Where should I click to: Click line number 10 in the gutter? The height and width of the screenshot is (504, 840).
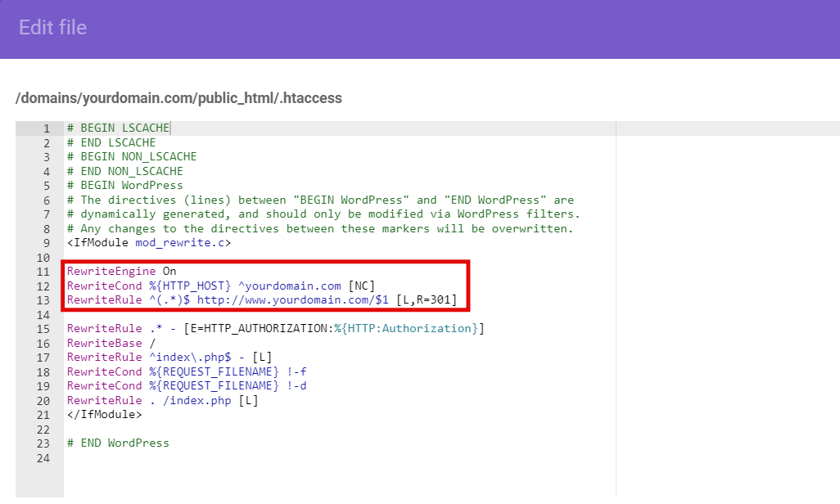coord(43,258)
